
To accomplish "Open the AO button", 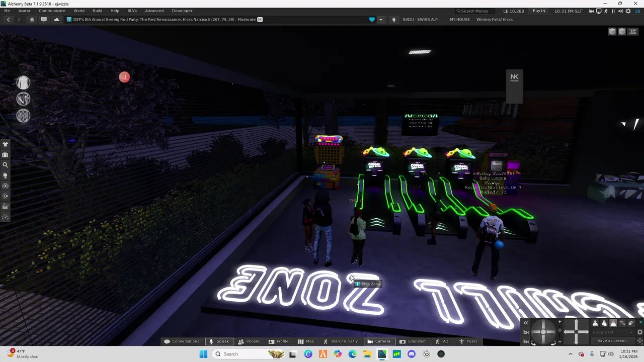I will click(x=442, y=341).
